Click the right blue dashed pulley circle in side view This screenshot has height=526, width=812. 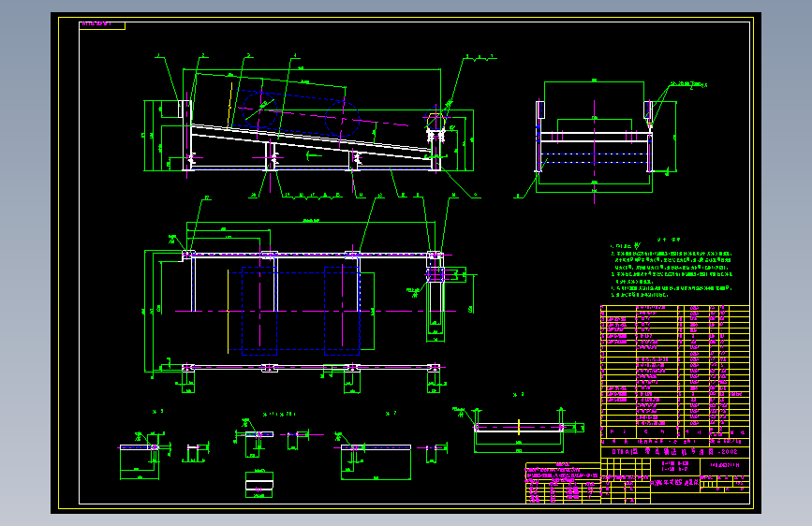coord(342,120)
